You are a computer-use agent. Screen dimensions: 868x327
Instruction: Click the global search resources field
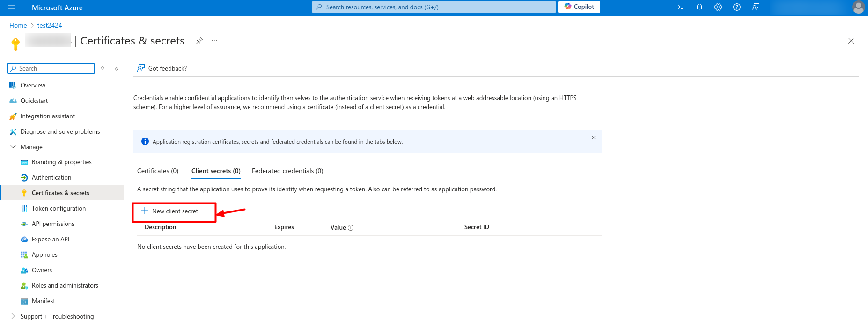434,7
